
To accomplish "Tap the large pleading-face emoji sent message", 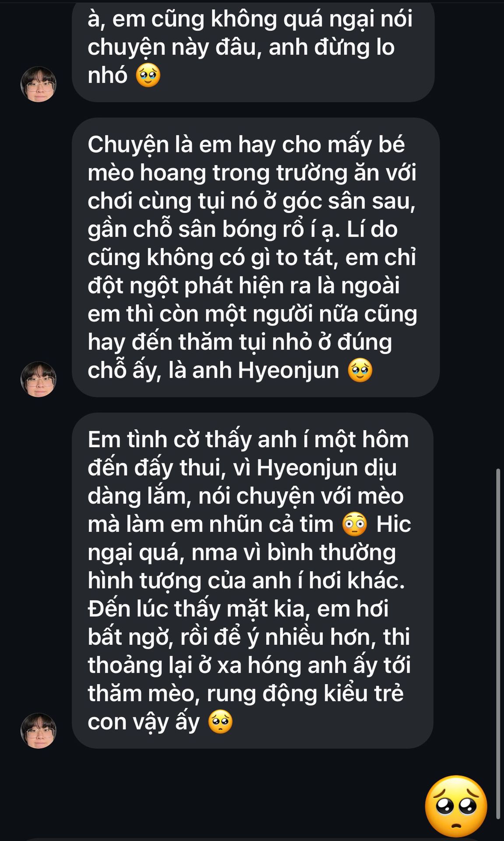I will click(x=456, y=806).
